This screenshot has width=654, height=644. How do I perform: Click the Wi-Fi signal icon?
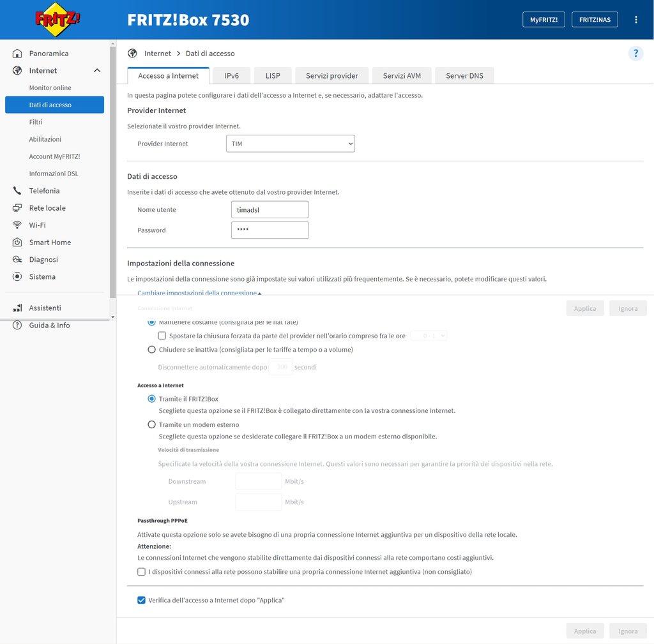pyautogui.click(x=17, y=225)
